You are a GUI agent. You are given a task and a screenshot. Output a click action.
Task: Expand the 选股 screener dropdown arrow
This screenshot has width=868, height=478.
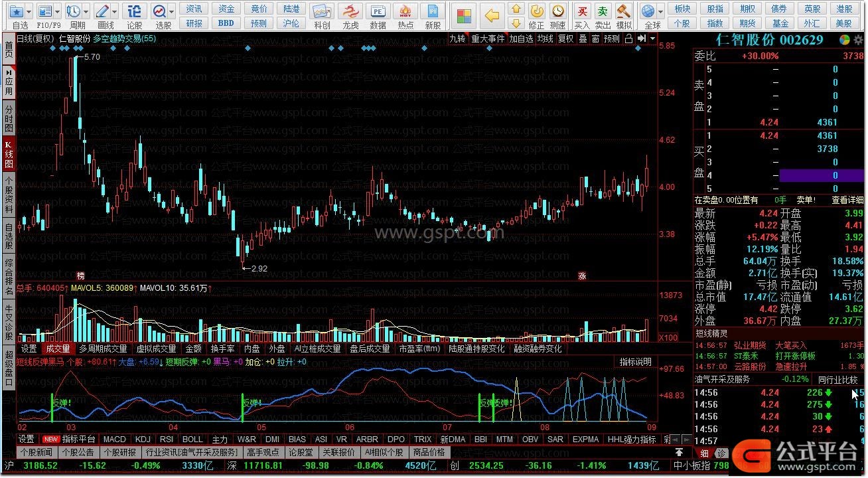point(172,11)
